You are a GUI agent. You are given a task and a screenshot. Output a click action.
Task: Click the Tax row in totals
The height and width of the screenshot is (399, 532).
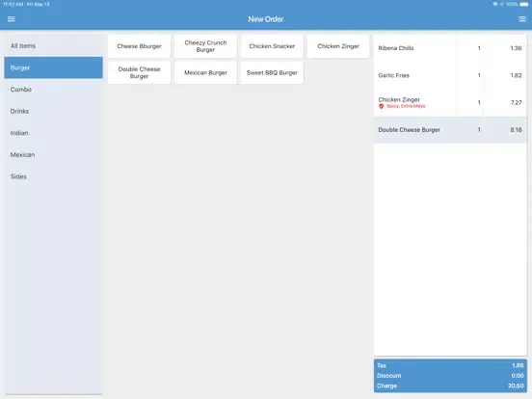[450, 365]
